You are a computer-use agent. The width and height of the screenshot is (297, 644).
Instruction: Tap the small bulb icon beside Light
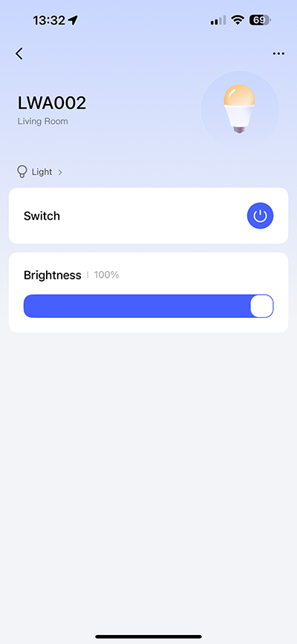pos(22,172)
